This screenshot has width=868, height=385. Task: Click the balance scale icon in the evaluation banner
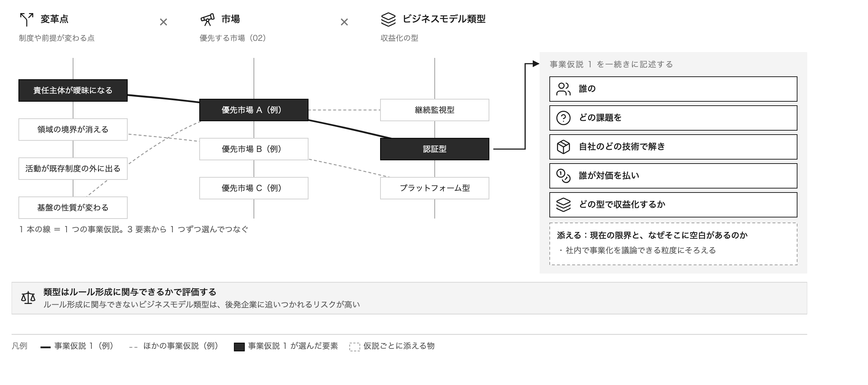point(28,298)
